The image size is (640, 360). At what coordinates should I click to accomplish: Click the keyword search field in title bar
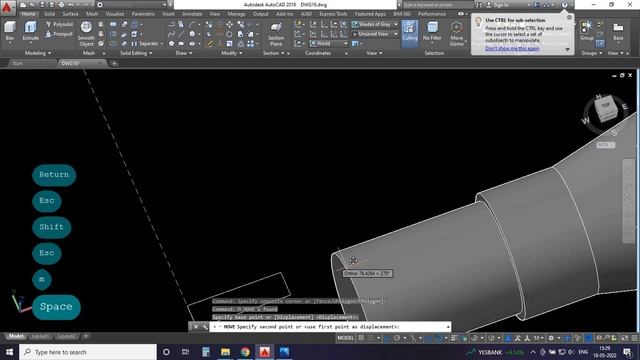(437, 5)
